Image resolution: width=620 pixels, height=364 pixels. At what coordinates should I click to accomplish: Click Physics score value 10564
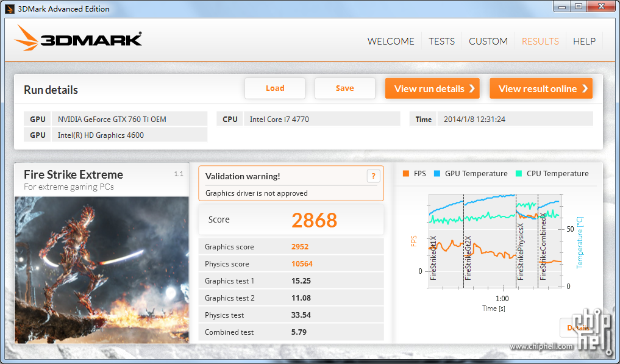[302, 263]
